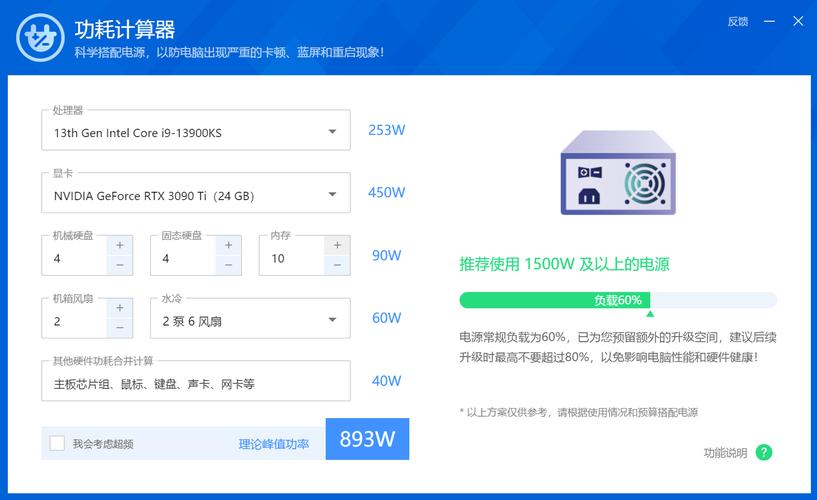817x500 pixels.
Task: Click the power supply unit illustration
Action: (618, 172)
